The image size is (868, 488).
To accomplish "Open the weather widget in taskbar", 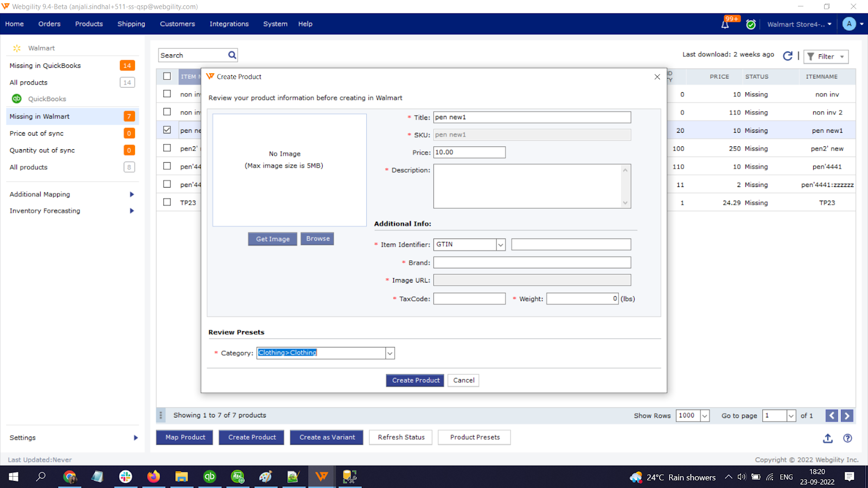I will 673,477.
